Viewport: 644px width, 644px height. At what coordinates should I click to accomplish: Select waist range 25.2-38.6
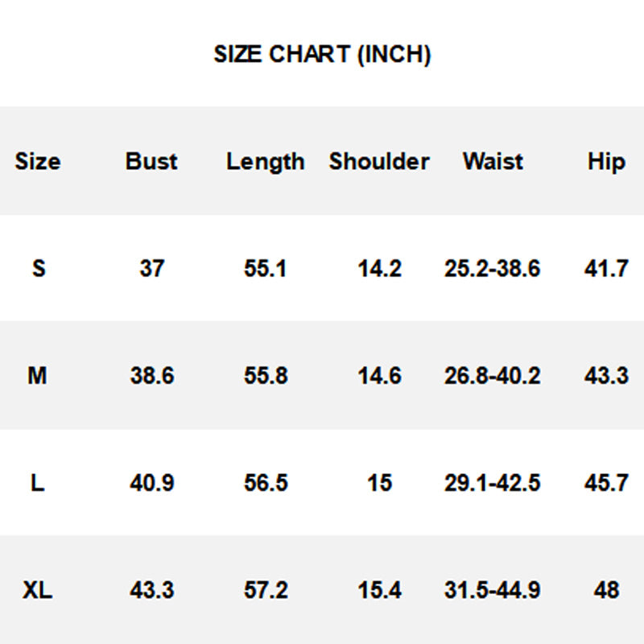pyautogui.click(x=493, y=268)
